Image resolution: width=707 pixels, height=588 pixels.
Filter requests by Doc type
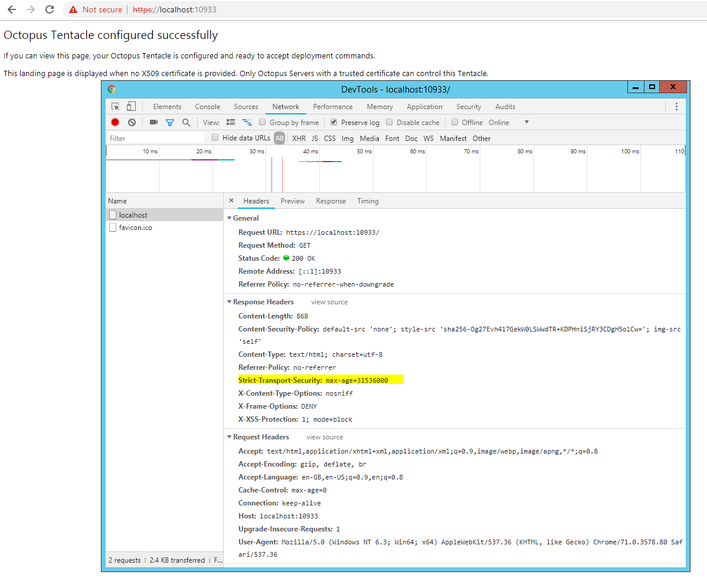click(411, 139)
